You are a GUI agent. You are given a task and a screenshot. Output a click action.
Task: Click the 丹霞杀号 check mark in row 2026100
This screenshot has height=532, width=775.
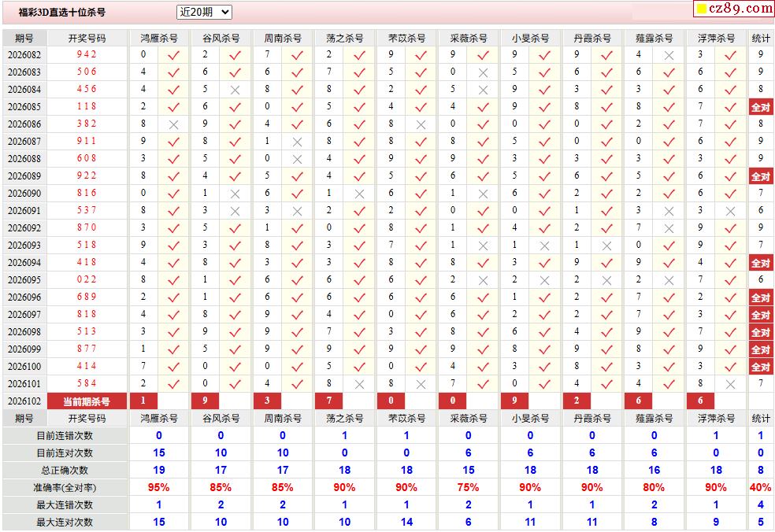click(x=606, y=367)
